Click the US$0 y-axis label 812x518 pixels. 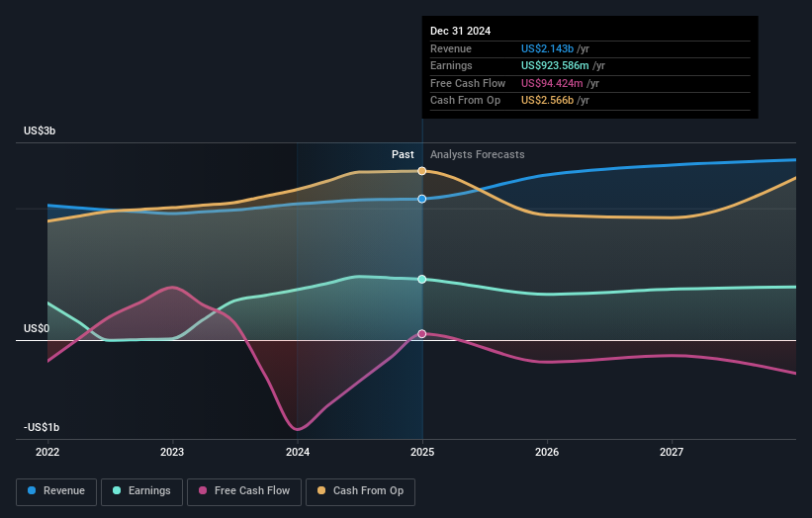pos(37,328)
